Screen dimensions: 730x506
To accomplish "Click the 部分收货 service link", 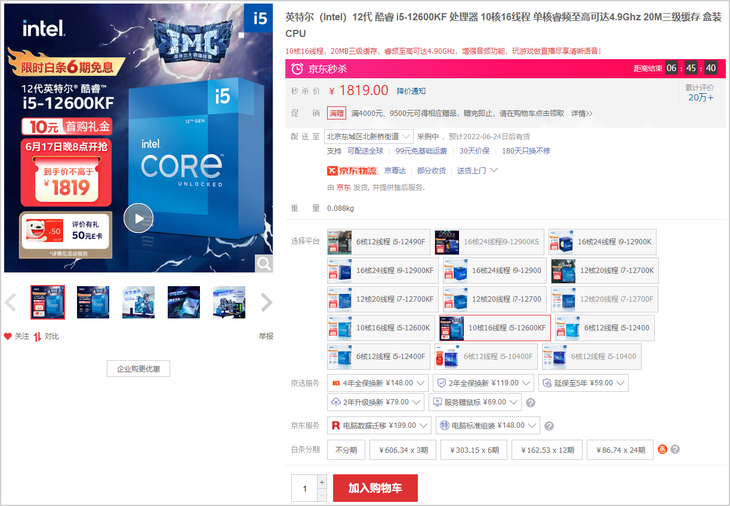I will [x=431, y=171].
